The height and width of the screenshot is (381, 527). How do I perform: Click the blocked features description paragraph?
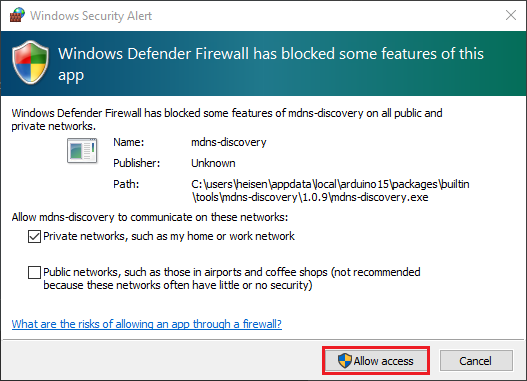(x=227, y=120)
